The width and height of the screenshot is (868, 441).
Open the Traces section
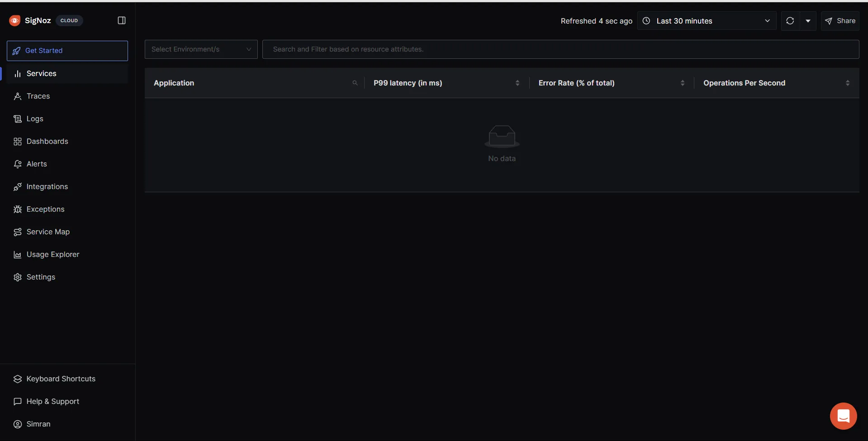coord(67,96)
